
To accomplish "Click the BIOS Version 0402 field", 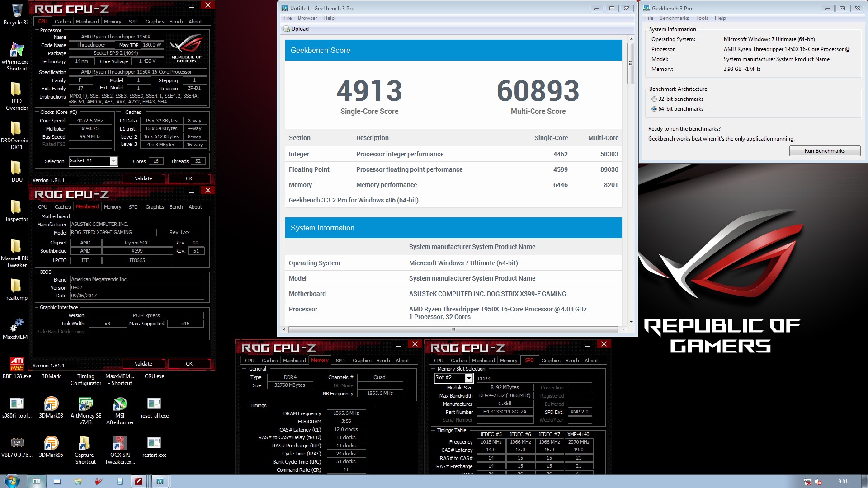I will click(137, 287).
